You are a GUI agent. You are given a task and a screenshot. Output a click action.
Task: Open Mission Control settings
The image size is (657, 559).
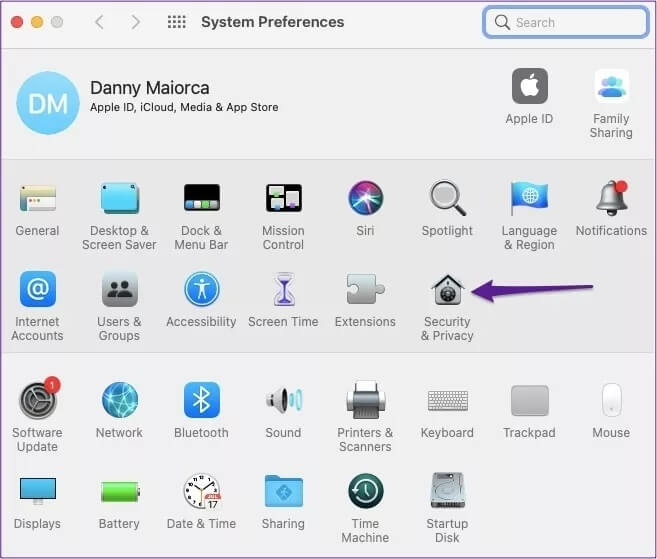[284, 198]
